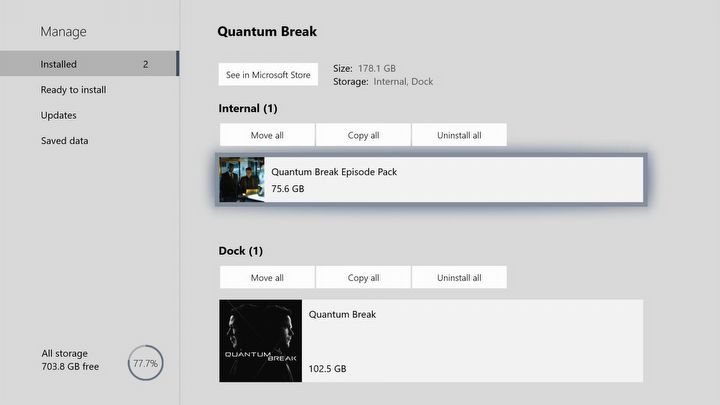
Task: Open Saved data in the sidebar
Action: [x=64, y=141]
